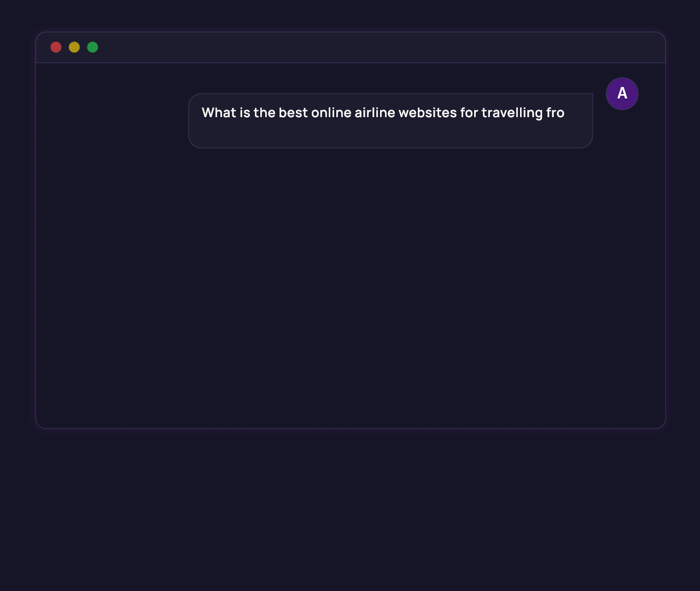Screen dimensions: 700x591
Task: Place cursor on the trailing "fro" text
Action: [555, 113]
